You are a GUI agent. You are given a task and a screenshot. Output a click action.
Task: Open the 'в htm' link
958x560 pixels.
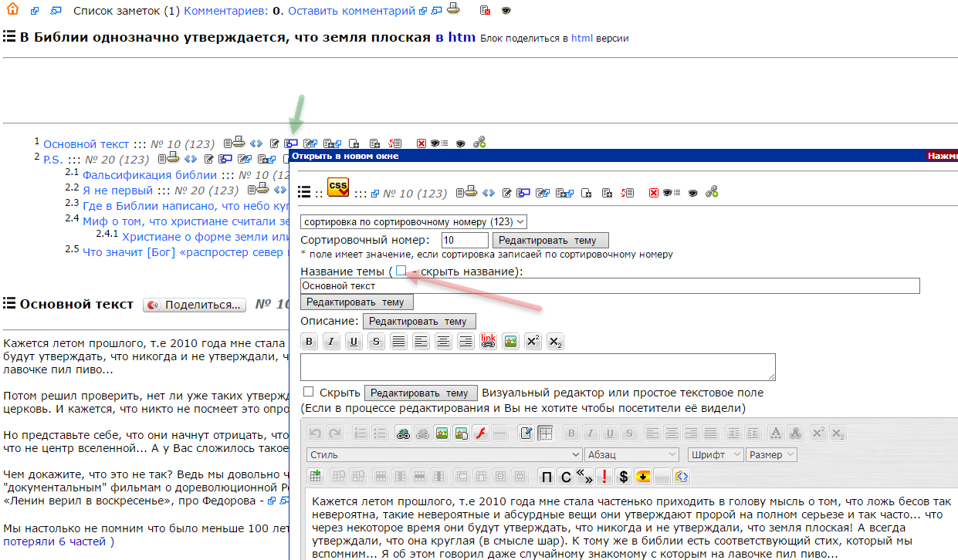(454, 37)
